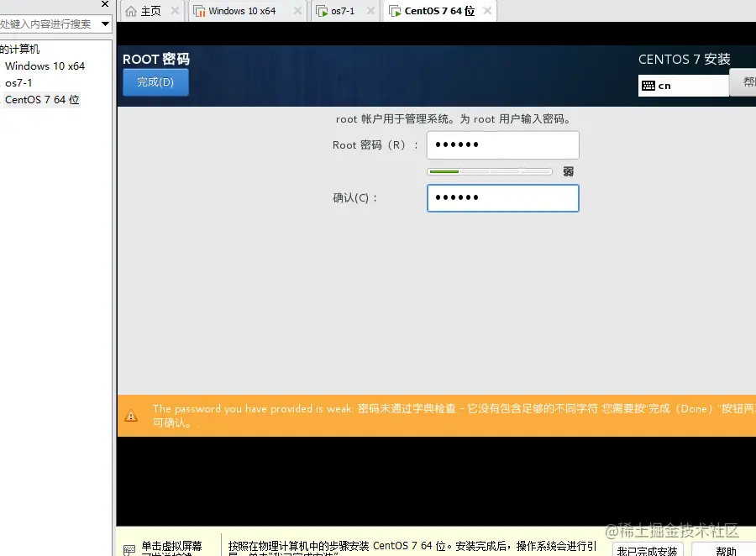Open the library search dropdown arrow

[105, 24]
